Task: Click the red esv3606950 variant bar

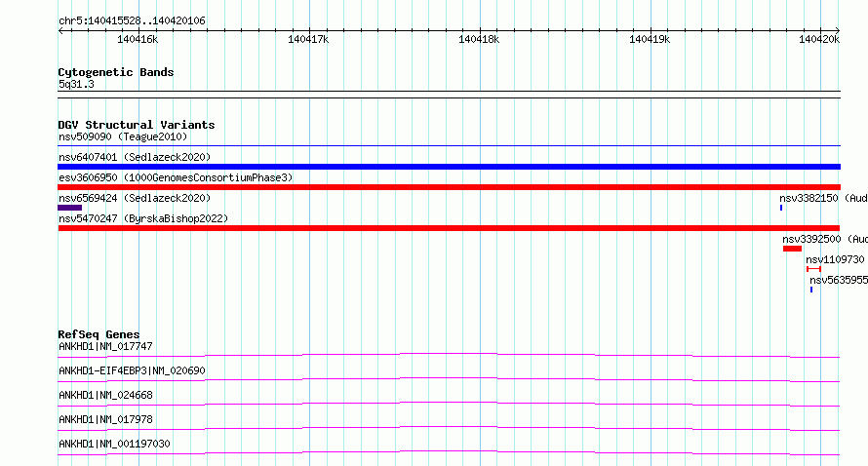Action: click(449, 187)
